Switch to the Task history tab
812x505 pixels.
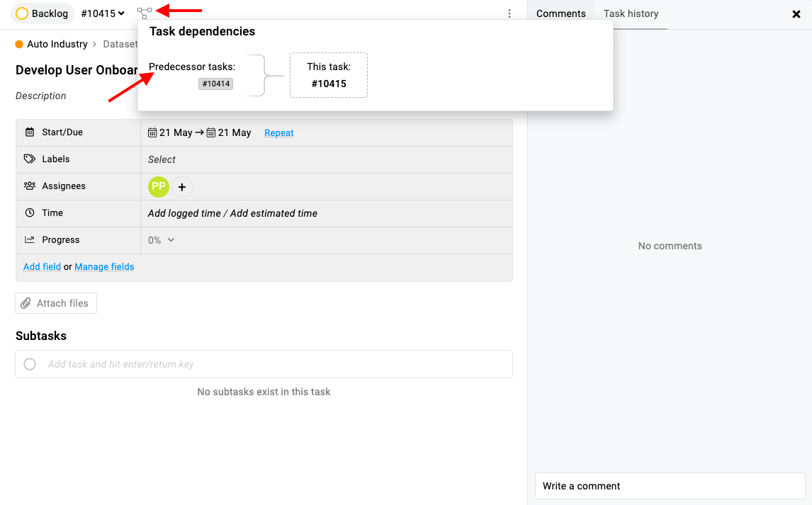tap(631, 13)
